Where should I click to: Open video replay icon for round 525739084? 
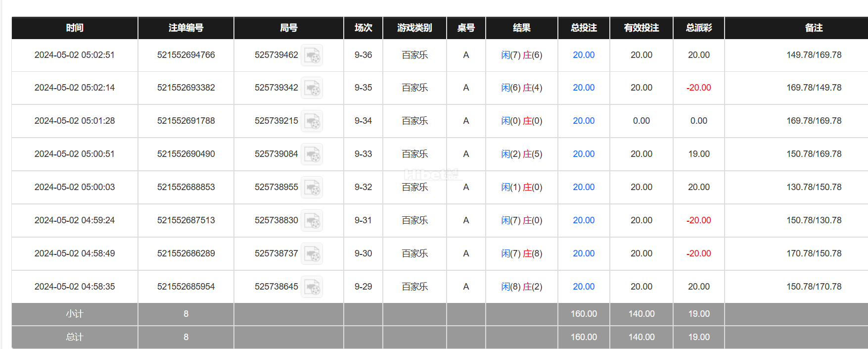pos(312,154)
